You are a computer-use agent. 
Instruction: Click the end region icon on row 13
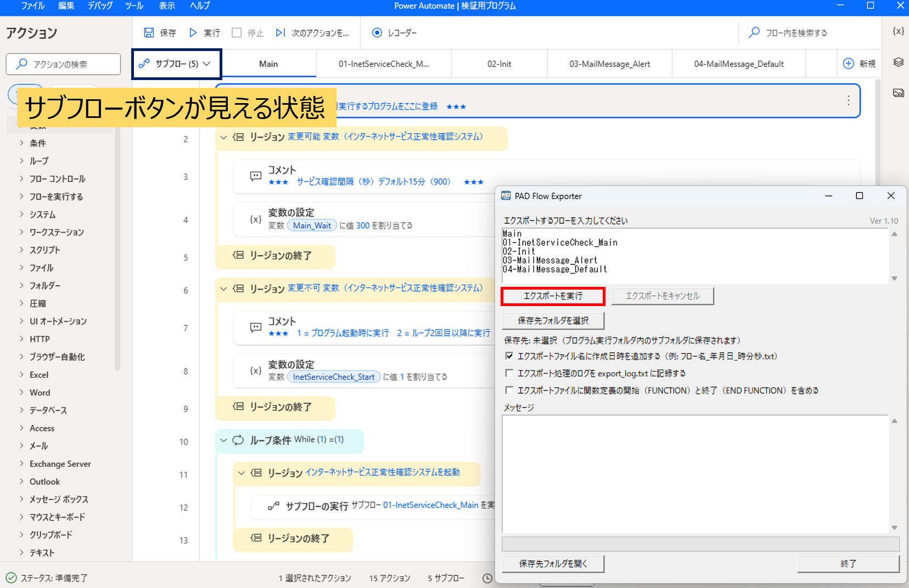pyautogui.click(x=256, y=538)
